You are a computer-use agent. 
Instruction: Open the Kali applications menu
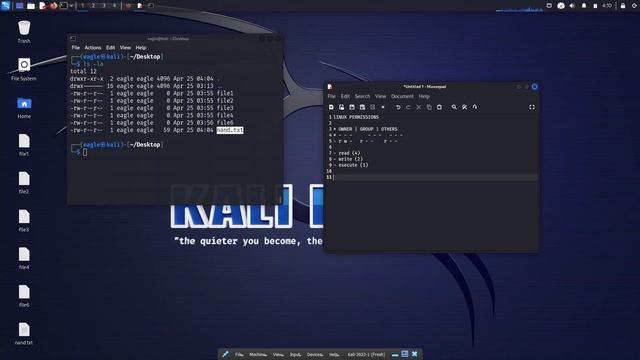tap(5, 6)
